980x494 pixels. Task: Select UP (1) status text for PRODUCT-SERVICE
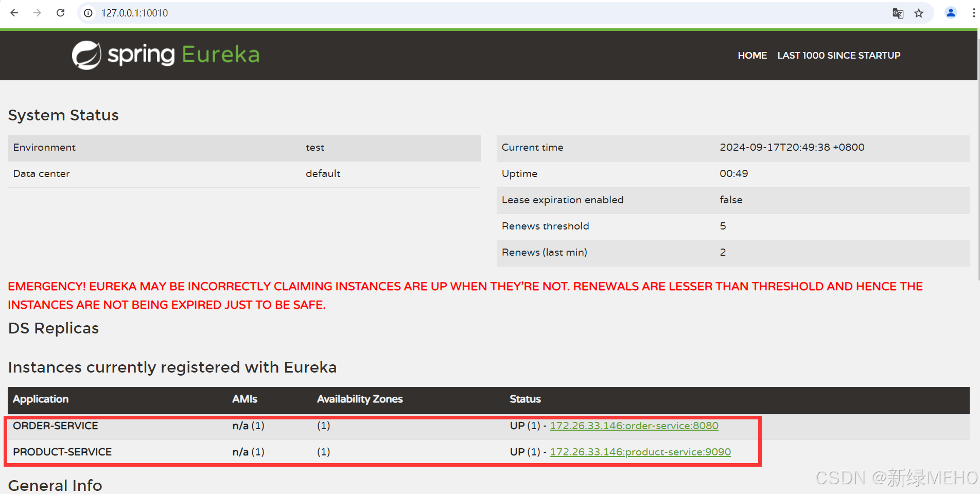(525, 452)
